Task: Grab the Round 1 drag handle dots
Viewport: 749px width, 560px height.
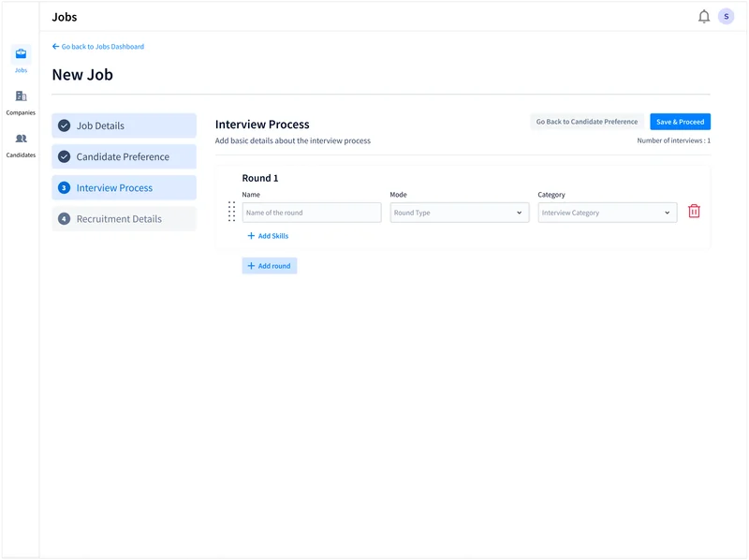Action: pyautogui.click(x=231, y=212)
